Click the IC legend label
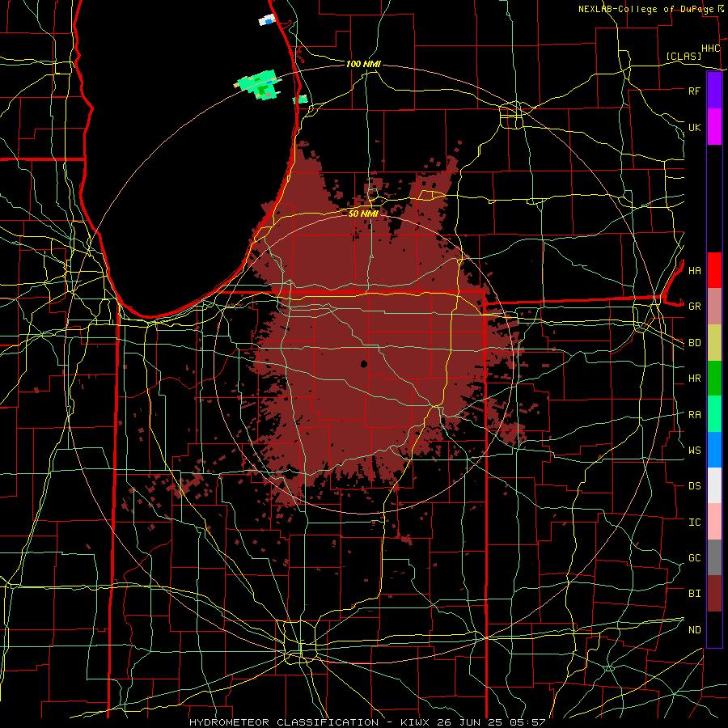This screenshot has height=728, width=728. tap(694, 523)
